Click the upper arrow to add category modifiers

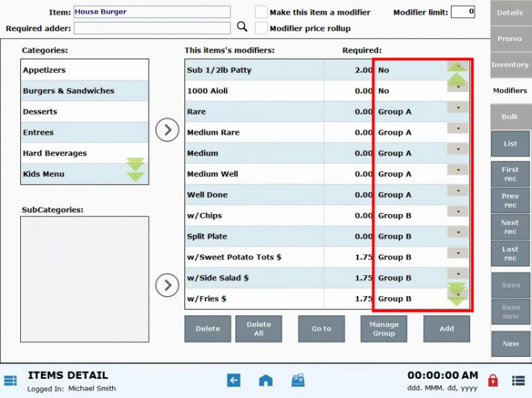pos(167,130)
